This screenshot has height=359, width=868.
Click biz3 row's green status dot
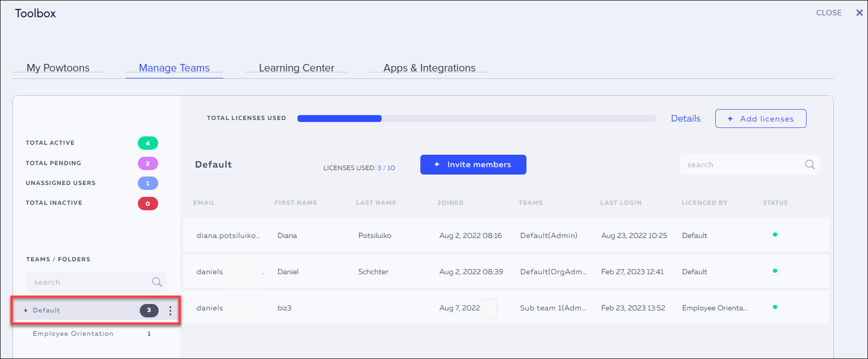775,307
